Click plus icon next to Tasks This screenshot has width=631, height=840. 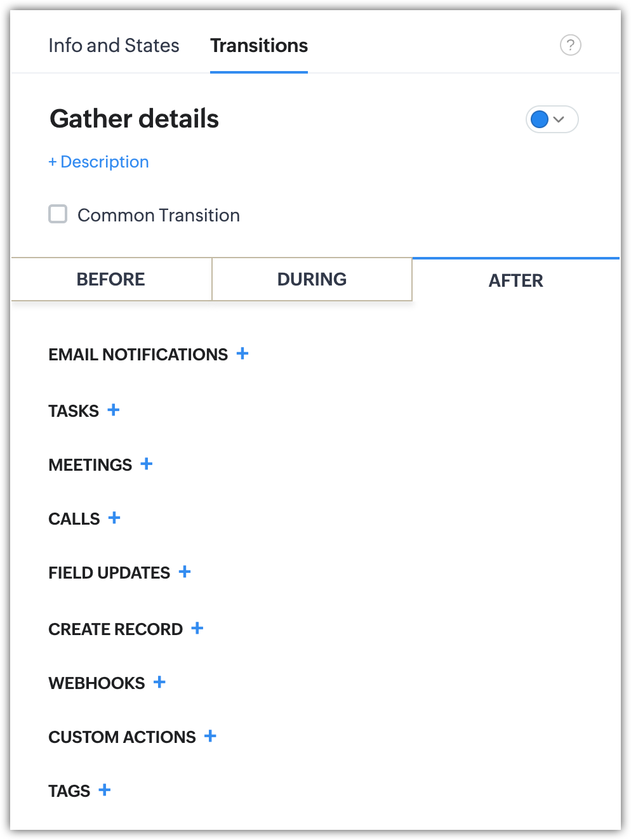tap(114, 410)
